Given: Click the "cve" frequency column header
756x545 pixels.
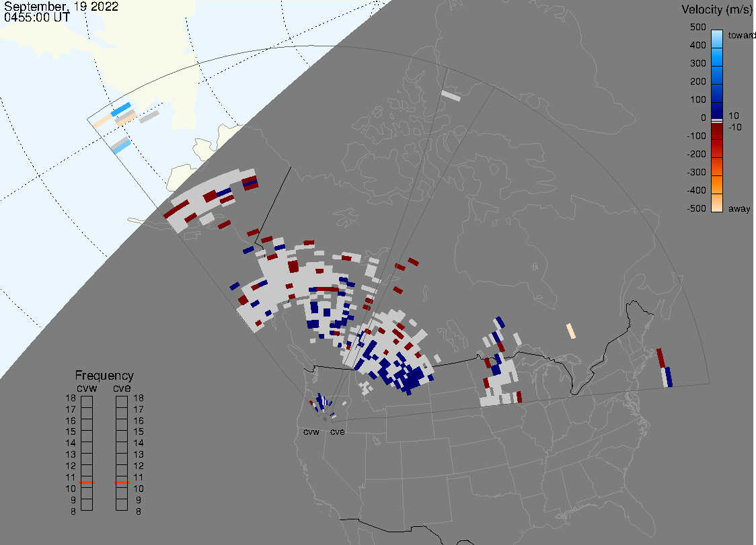Looking at the screenshot, I should click(x=122, y=388).
